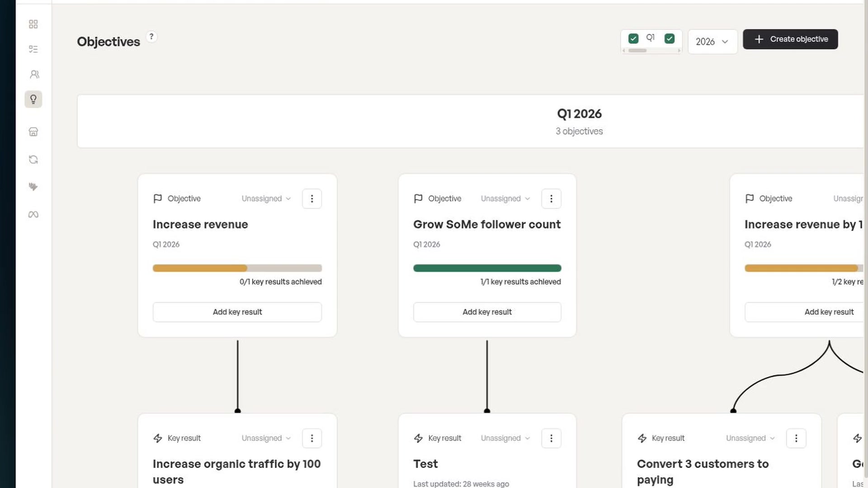Click lightning icon on Test key result card
The width and height of the screenshot is (868, 488).
tap(418, 438)
